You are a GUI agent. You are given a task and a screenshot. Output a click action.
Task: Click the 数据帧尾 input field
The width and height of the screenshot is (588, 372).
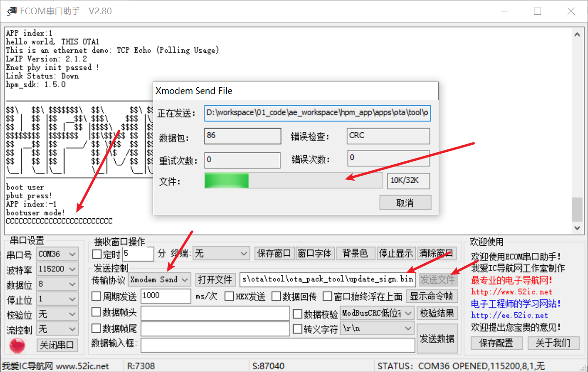click(215, 329)
